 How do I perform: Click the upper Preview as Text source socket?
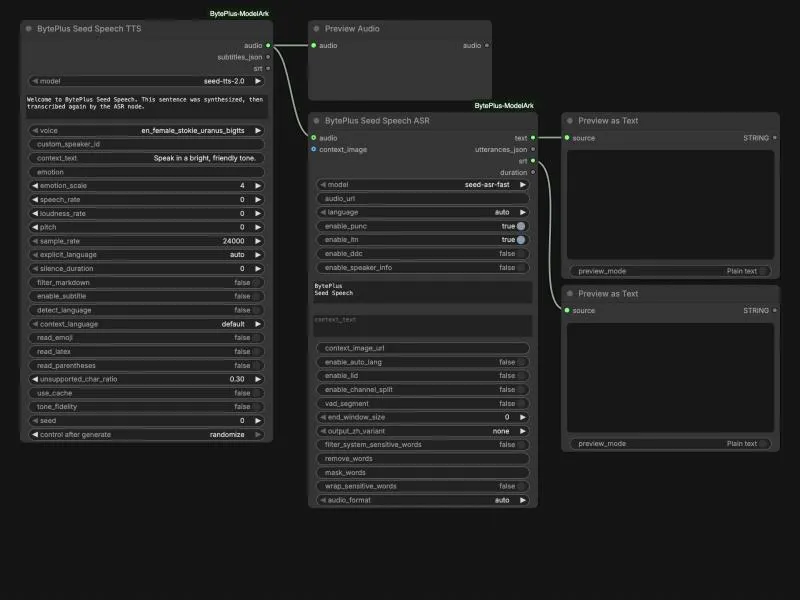tap(567, 138)
